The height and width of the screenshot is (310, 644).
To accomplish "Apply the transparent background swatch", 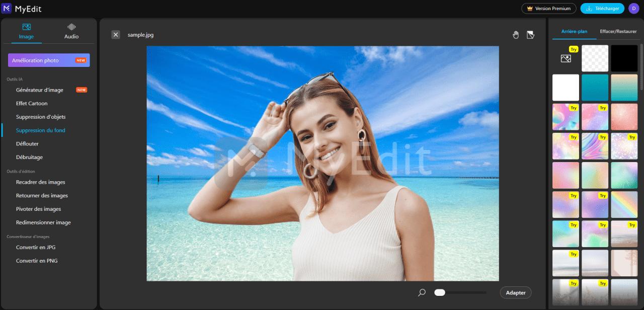I will 595,58.
